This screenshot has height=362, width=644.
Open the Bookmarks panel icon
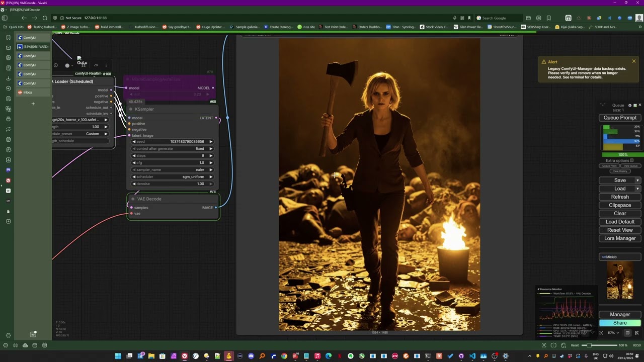click(x=8, y=37)
